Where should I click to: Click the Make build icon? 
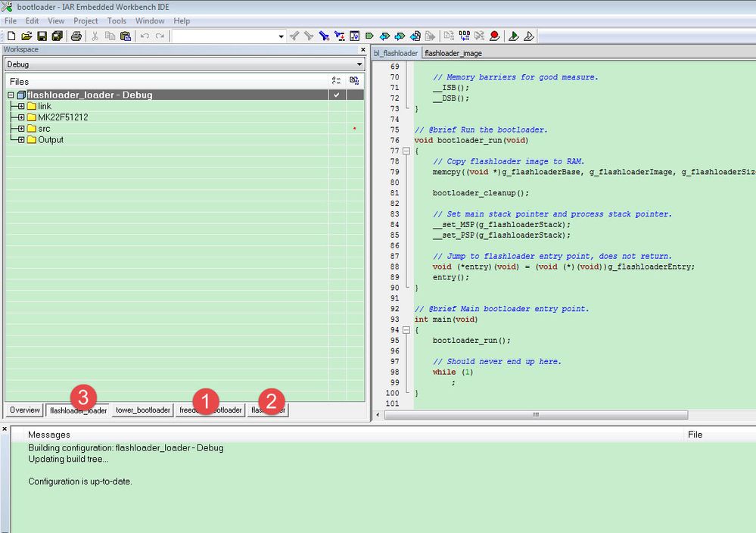465,36
